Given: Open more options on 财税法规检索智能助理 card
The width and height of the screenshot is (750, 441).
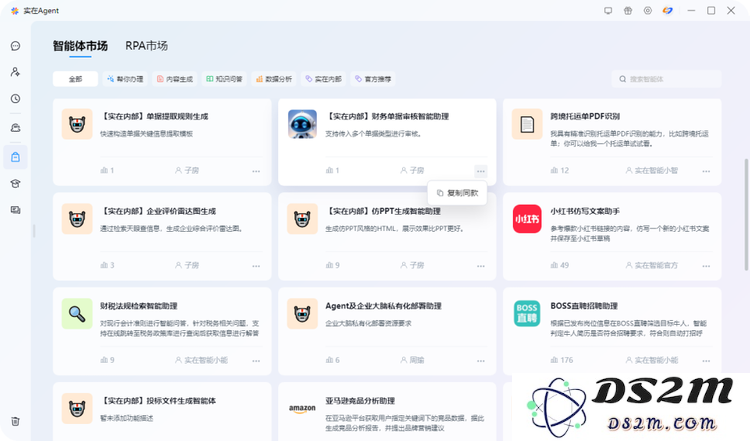Looking at the screenshot, I should (x=256, y=360).
